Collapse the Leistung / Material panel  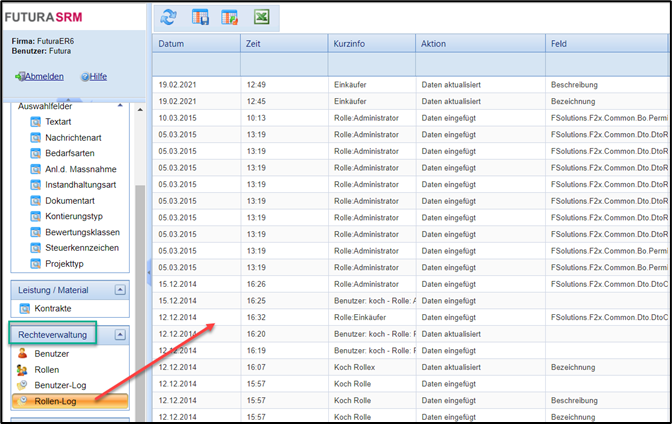click(120, 289)
